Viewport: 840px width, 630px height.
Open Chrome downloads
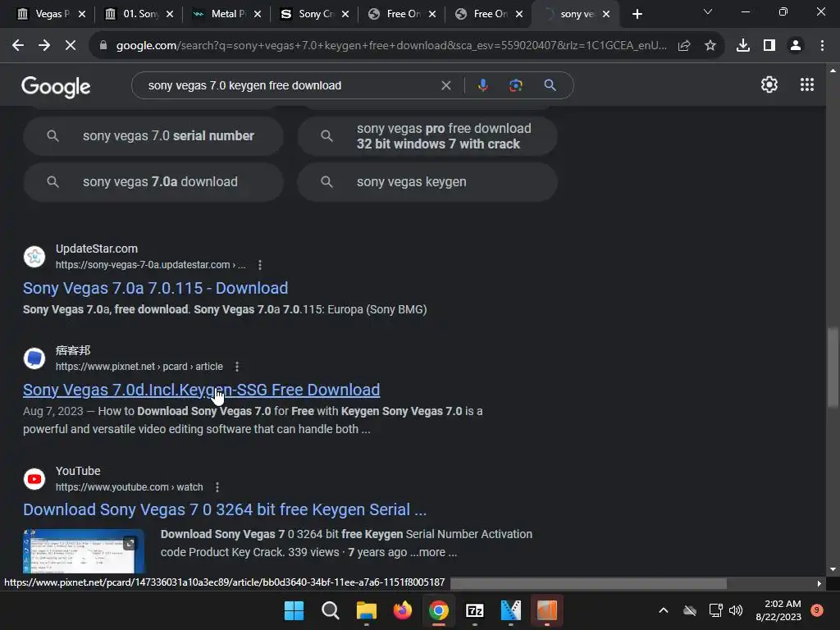(x=743, y=46)
